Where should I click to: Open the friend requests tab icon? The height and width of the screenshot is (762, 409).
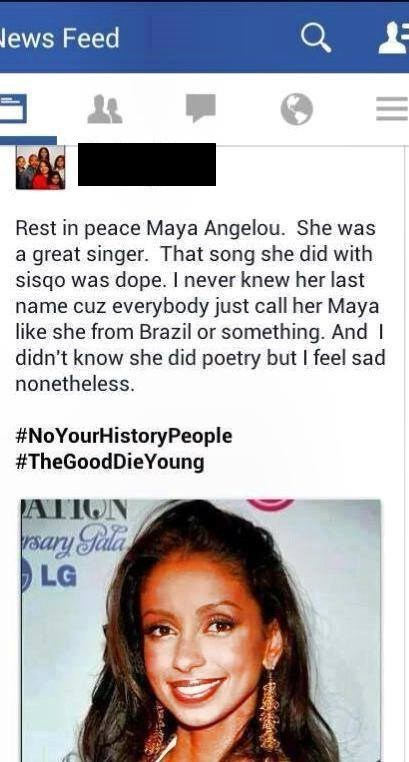104,109
